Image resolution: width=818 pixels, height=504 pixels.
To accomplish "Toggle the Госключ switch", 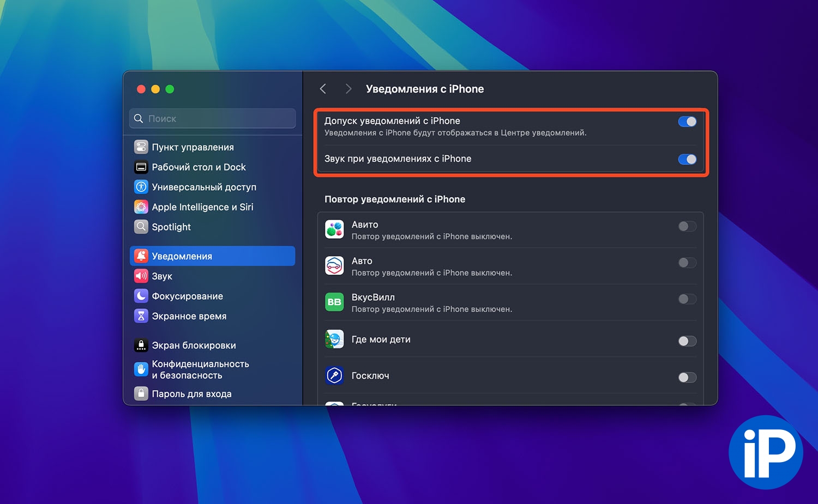I will [x=687, y=377].
